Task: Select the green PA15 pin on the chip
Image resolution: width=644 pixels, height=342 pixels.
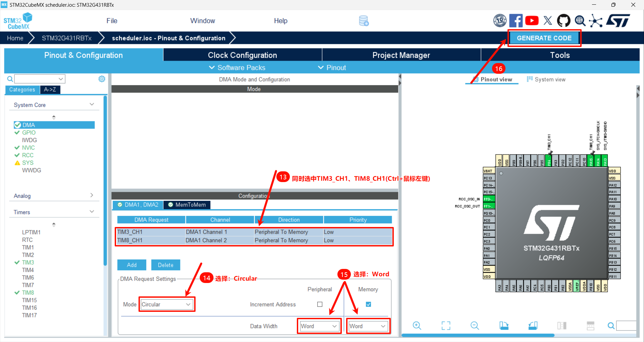Action: 591,160
